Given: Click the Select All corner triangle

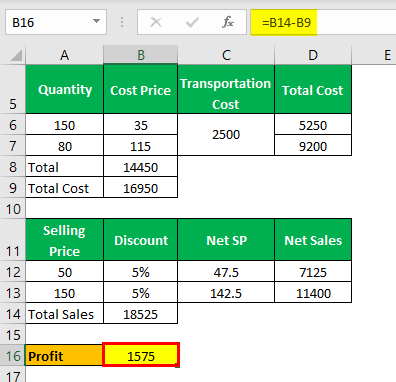Looking at the screenshot, I should click(x=16, y=55).
